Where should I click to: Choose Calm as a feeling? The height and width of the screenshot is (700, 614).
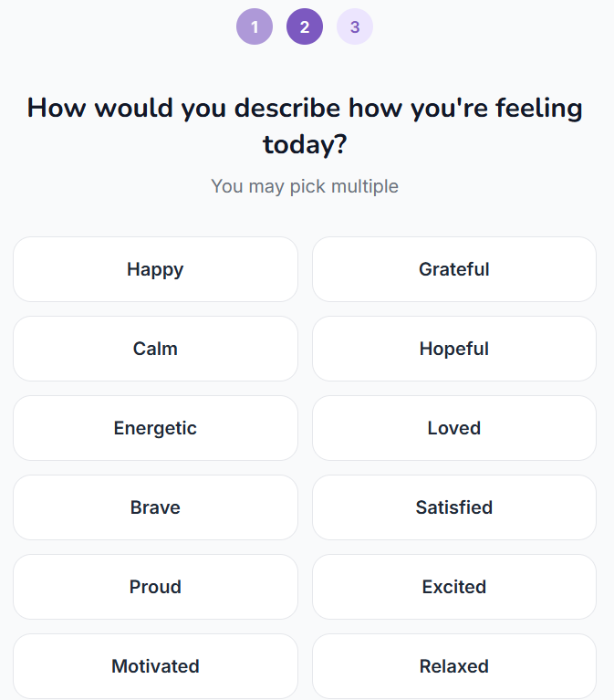(155, 349)
